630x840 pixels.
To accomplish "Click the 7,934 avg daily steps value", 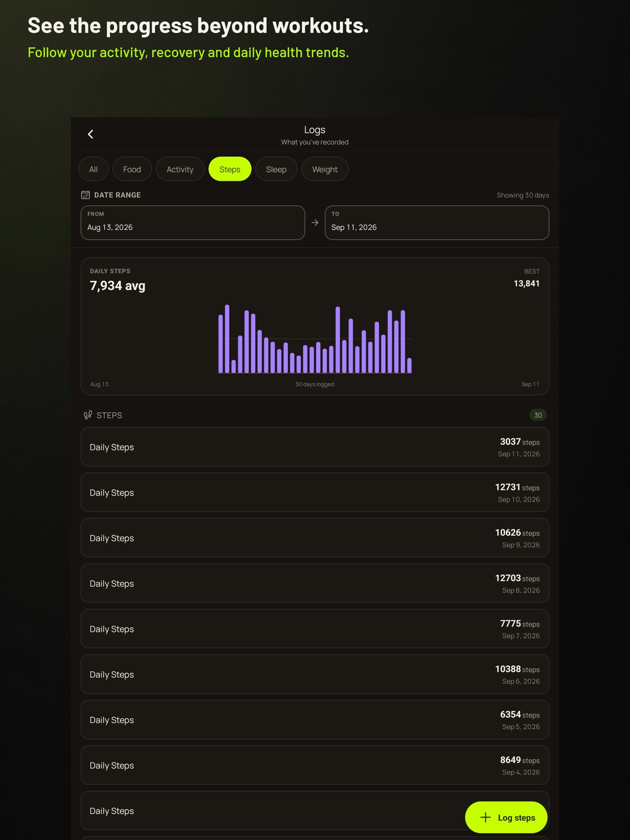I will (118, 286).
